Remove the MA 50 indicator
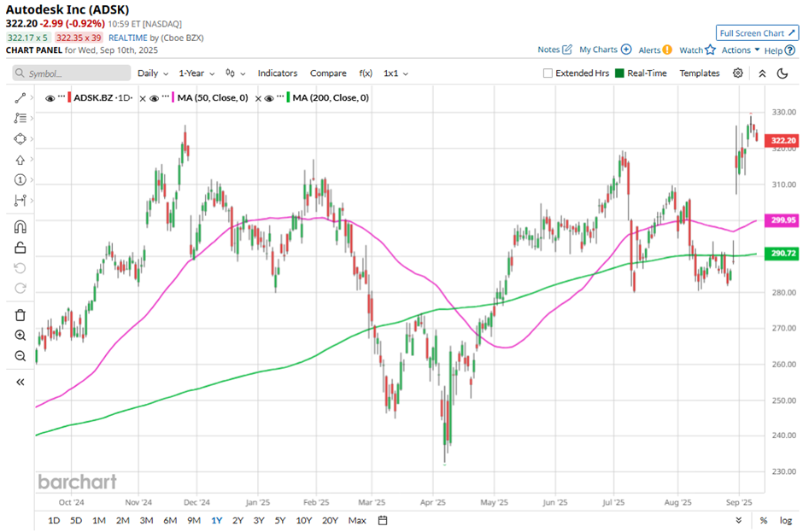 pos(143,98)
